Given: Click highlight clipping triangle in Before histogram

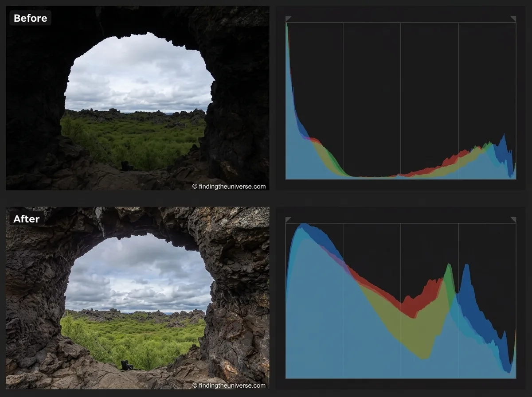Looking at the screenshot, I should (x=513, y=19).
